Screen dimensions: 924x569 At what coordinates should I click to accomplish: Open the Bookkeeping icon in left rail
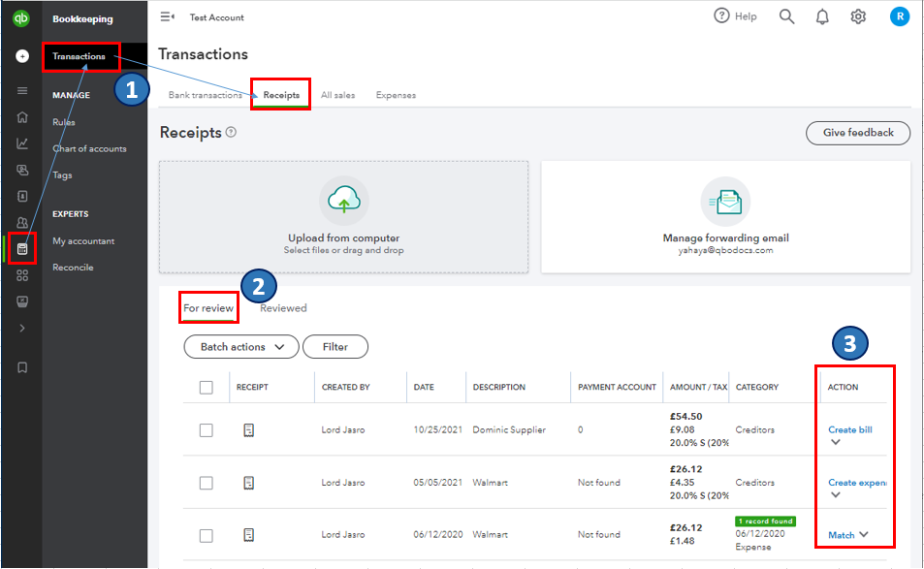[x=22, y=248]
